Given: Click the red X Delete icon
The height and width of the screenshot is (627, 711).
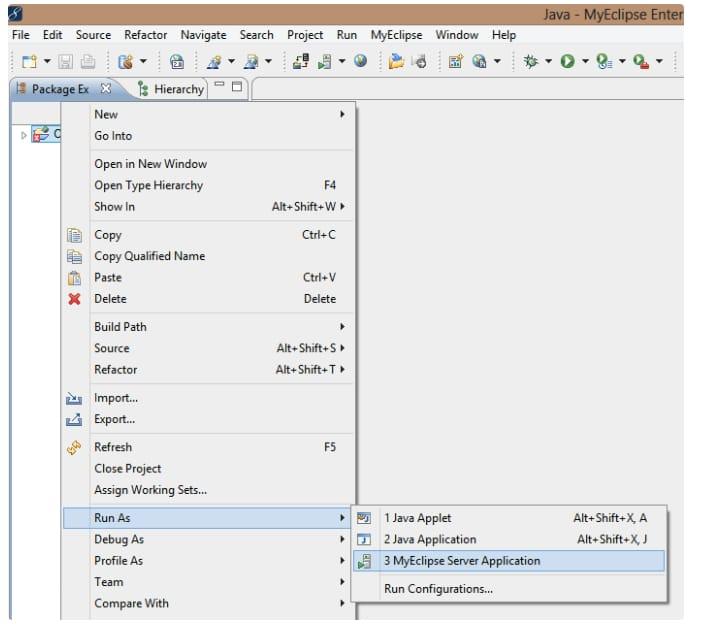Looking at the screenshot, I should (x=74, y=299).
